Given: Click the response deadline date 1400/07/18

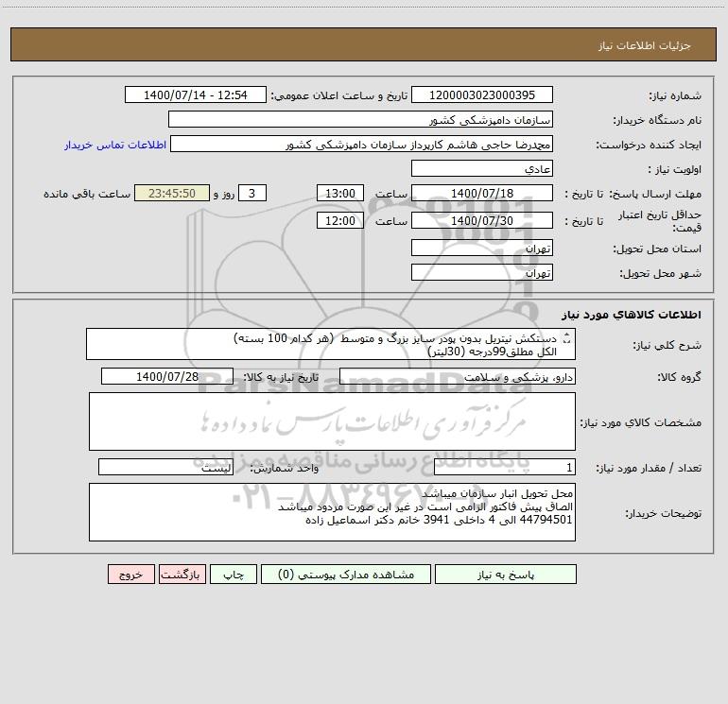Looking at the screenshot, I should (482, 193).
